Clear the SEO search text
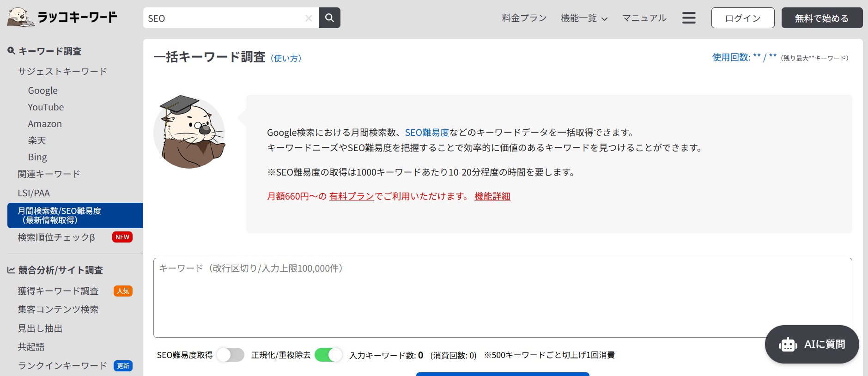868x376 pixels. tap(309, 18)
